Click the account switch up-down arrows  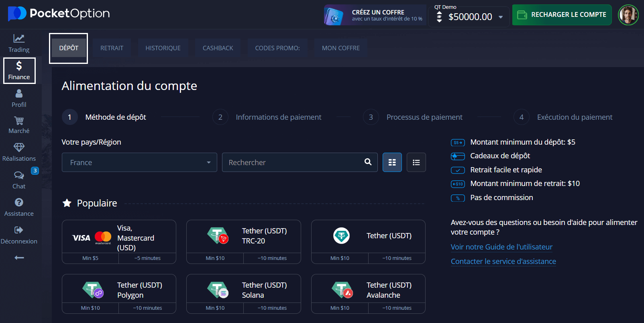click(x=439, y=16)
